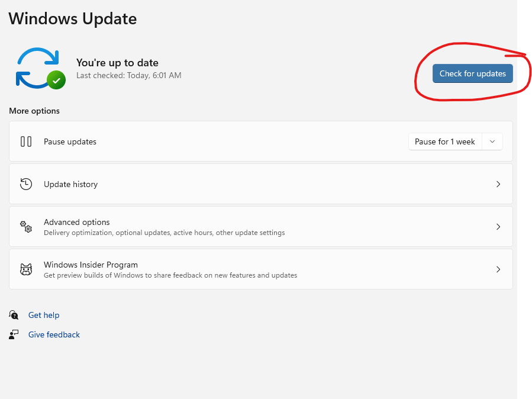Click the Pause for 1 week button
This screenshot has width=532, height=399.
445,141
